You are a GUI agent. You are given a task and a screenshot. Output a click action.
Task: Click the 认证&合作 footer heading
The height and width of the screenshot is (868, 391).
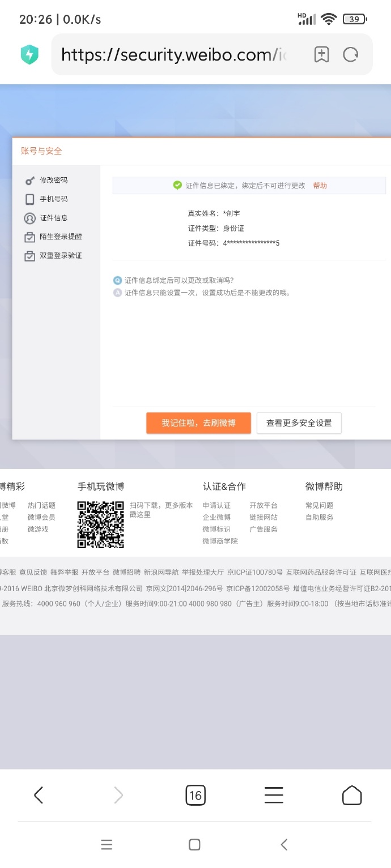[x=224, y=486]
